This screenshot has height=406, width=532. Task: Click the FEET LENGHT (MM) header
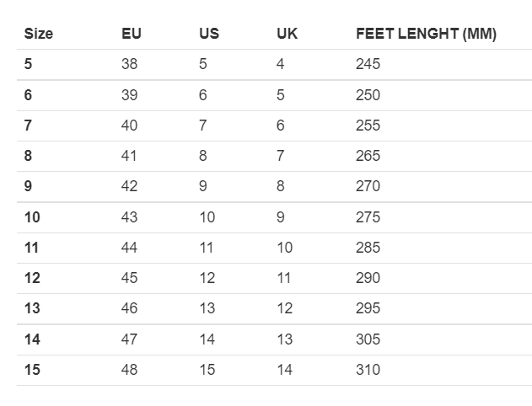coord(426,35)
